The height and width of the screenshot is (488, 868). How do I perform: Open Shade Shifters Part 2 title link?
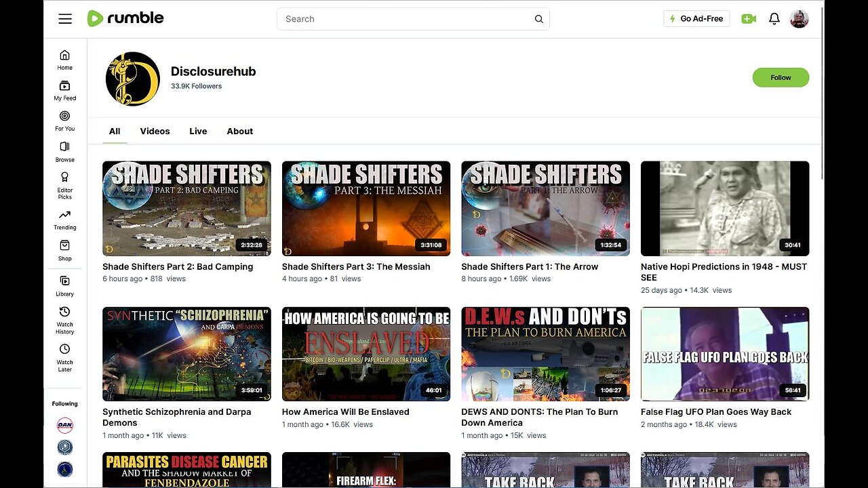pyautogui.click(x=178, y=267)
